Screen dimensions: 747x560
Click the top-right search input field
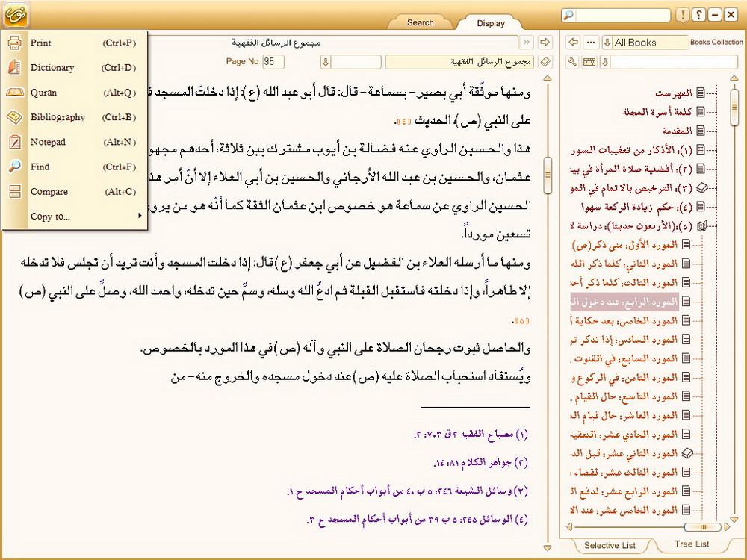tap(622, 15)
